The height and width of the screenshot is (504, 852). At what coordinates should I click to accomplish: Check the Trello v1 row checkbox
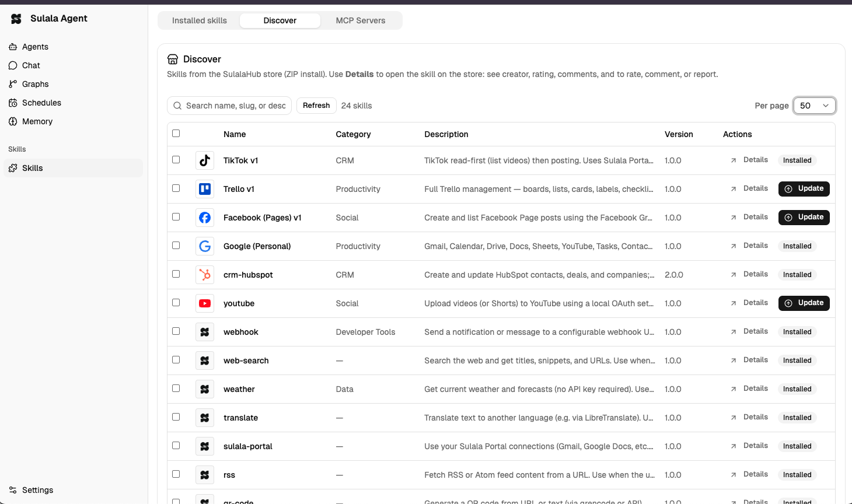[176, 188]
